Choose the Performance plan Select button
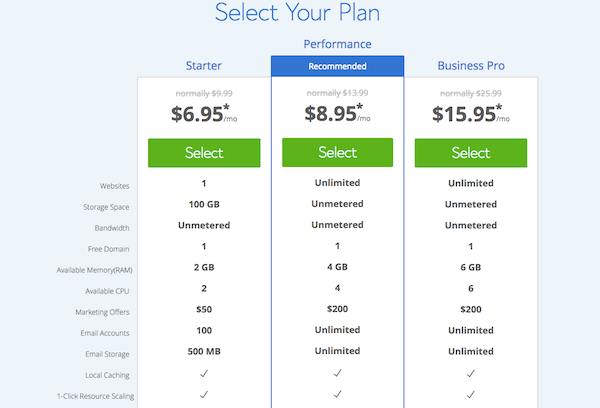600x408 pixels. tap(337, 153)
